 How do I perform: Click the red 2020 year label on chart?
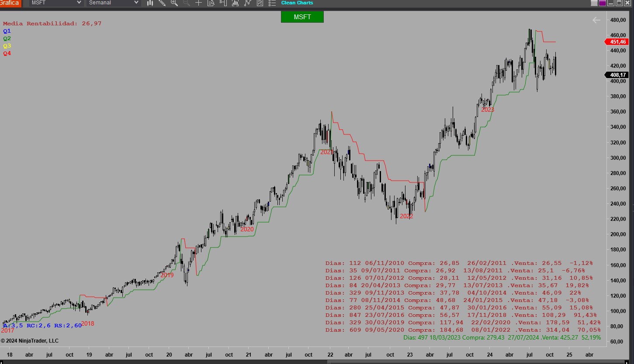247,229
